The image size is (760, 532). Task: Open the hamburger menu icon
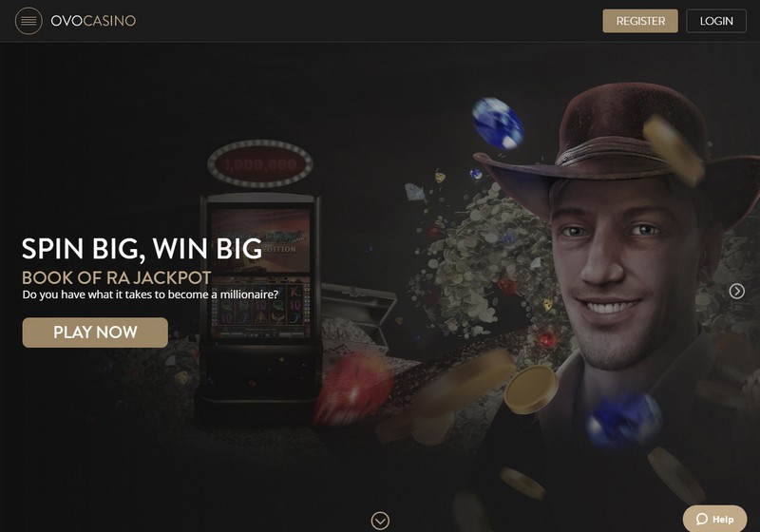tap(28, 21)
